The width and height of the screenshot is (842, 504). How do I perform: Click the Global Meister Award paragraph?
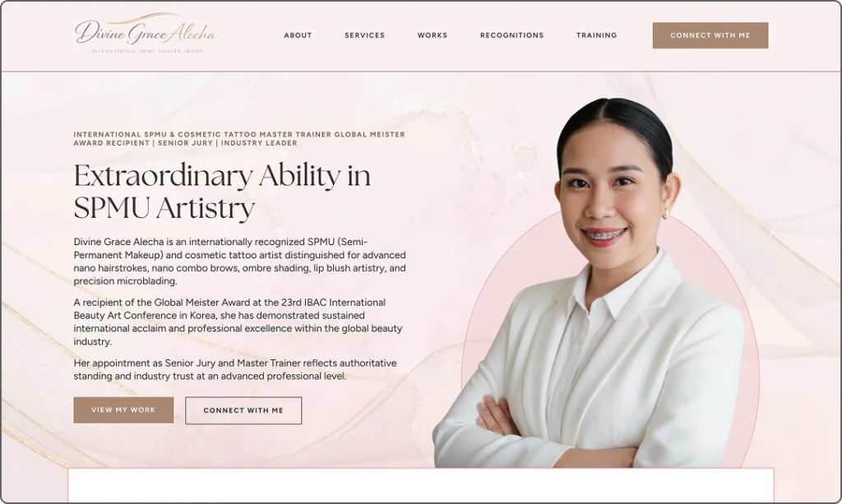click(238, 322)
